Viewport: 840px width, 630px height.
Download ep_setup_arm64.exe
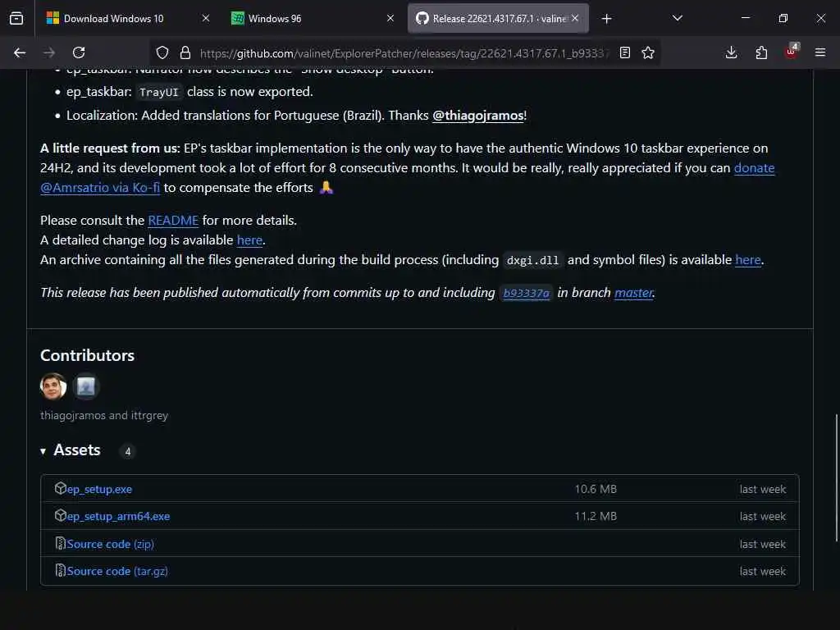pos(118,517)
